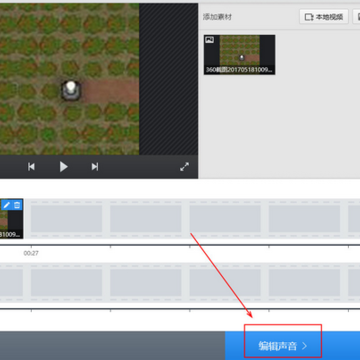Click the image type icon on material thumbnail
Image resolution: width=360 pixels, height=360 pixels.
click(x=209, y=40)
